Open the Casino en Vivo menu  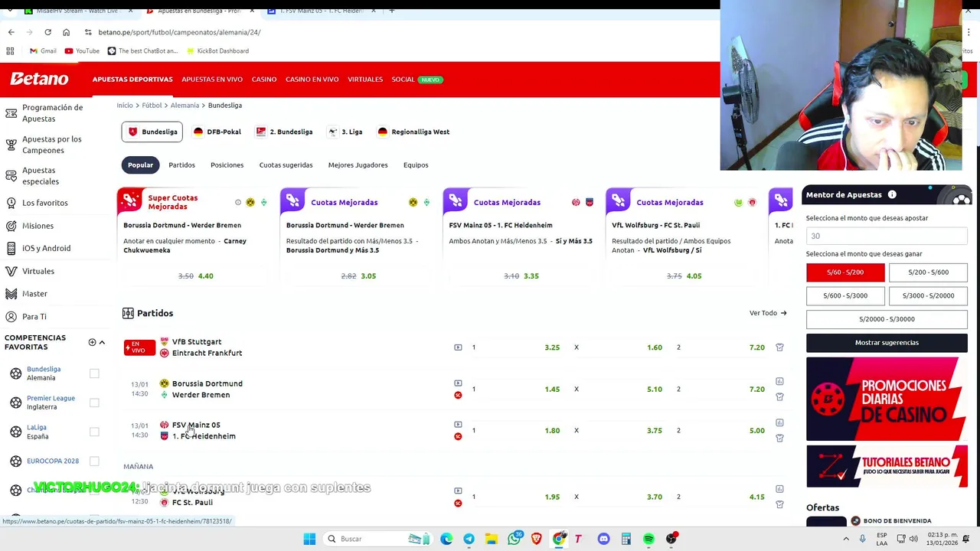[x=312, y=80]
